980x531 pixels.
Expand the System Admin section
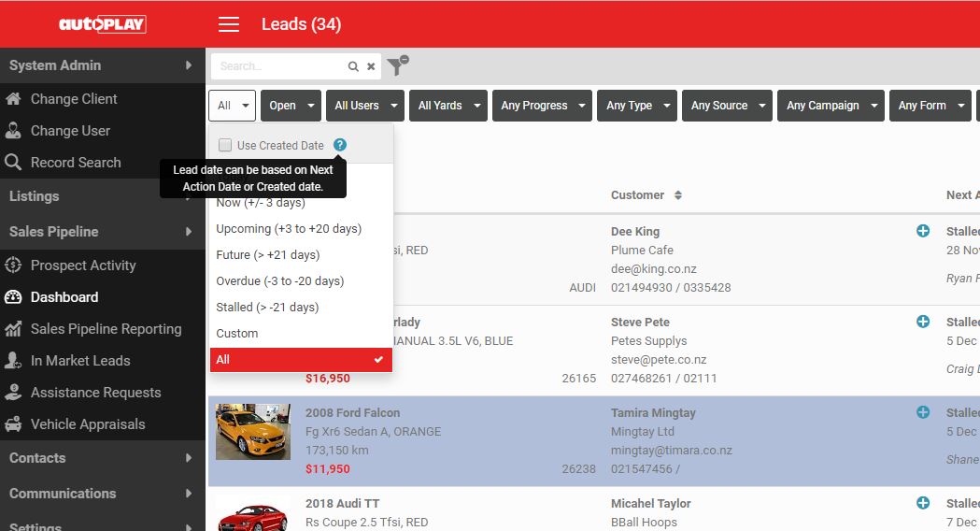coord(103,65)
